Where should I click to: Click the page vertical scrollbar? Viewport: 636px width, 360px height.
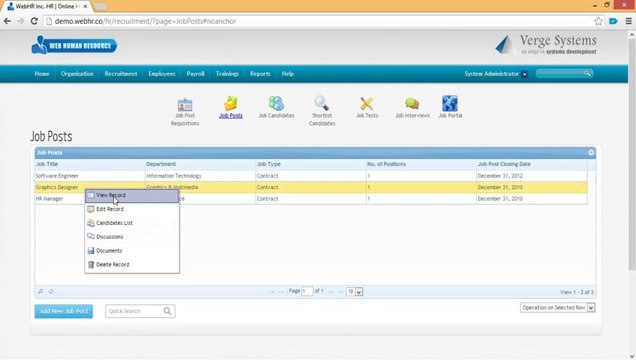pyautogui.click(x=632, y=154)
